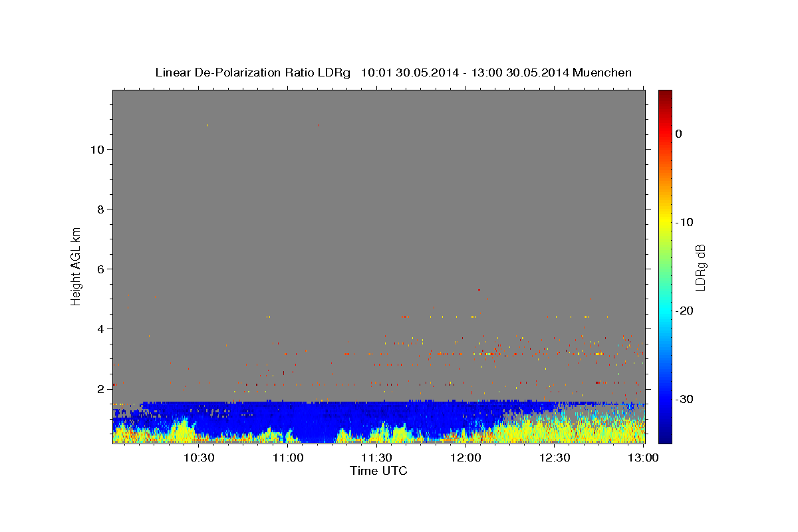The image size is (798, 532).
Task: Click the "LDRg dB" colorbar label
Action: [x=700, y=267]
